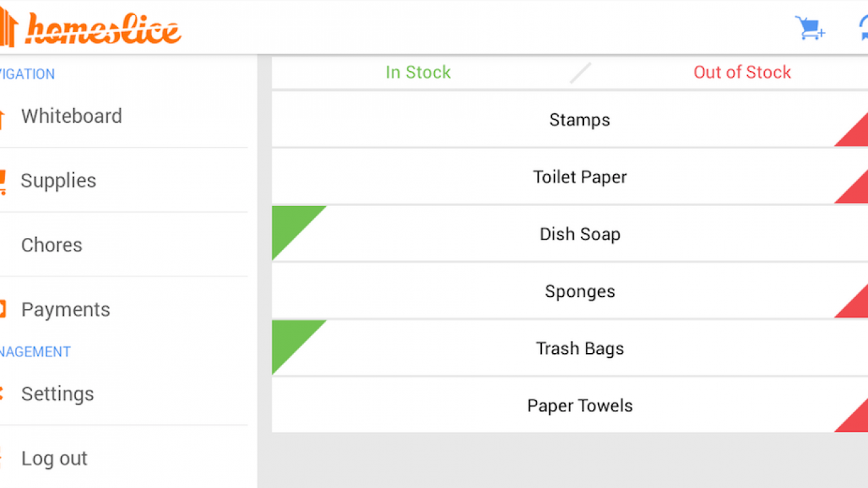Screen dimensions: 868x488
Task: Click the Log out icon in sidebar
Action: (2, 458)
